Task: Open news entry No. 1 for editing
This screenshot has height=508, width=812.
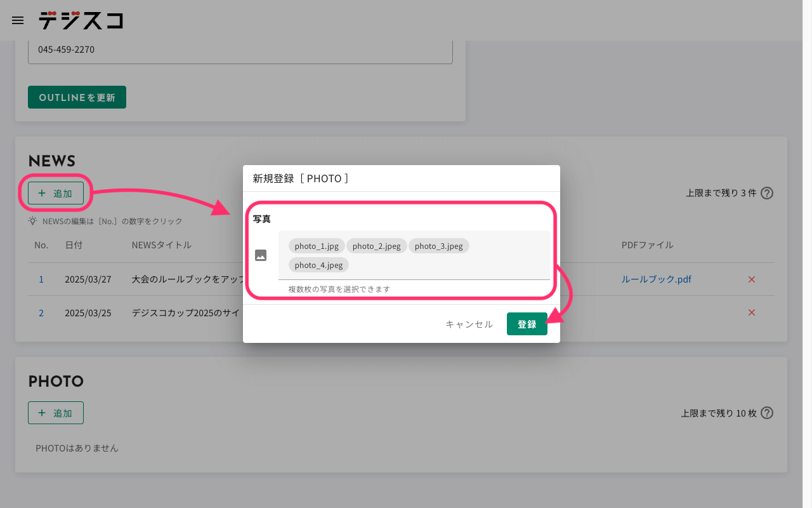Action: click(x=41, y=279)
